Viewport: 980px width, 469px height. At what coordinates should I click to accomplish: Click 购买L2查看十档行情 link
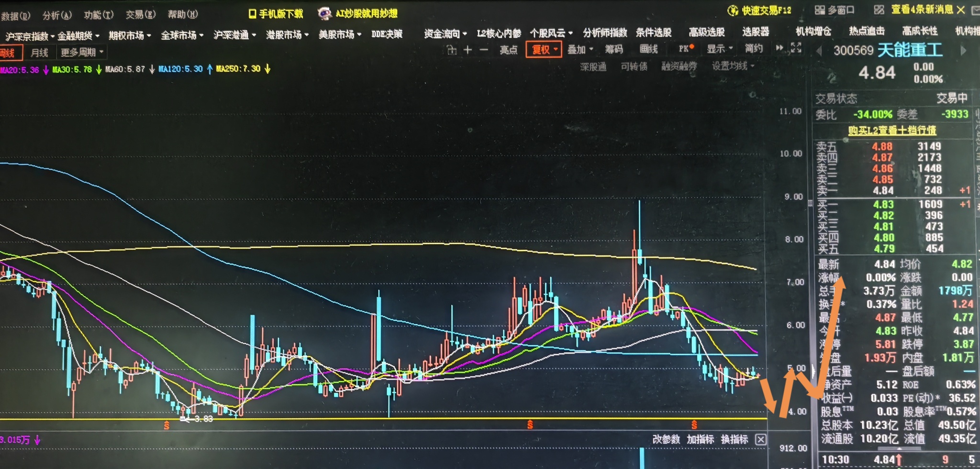point(892,130)
